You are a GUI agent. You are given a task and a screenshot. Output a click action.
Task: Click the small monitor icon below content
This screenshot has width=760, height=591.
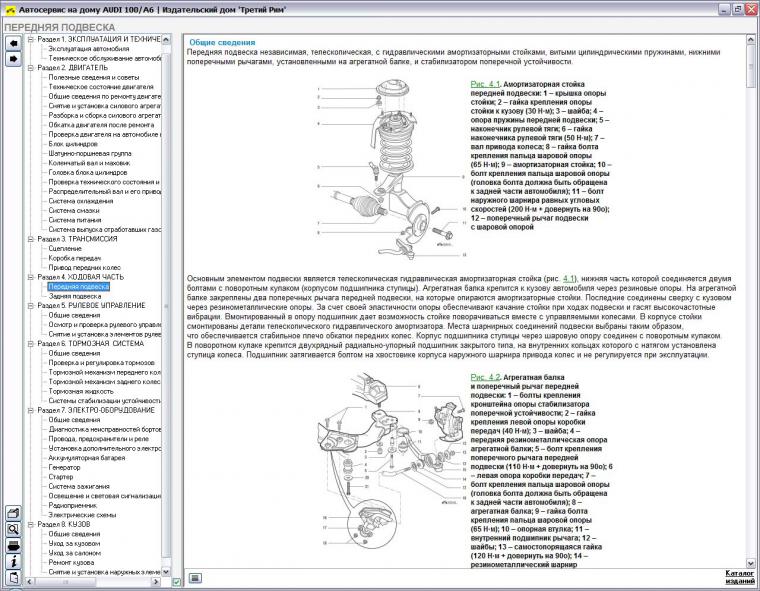point(195,578)
